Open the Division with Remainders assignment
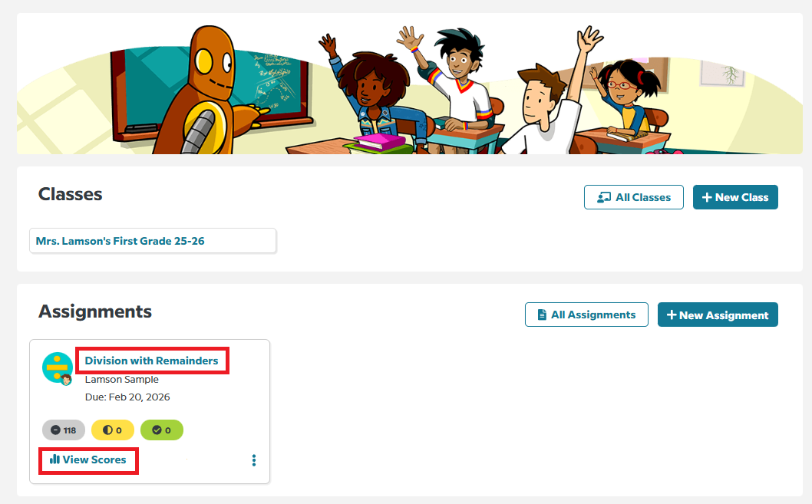 (x=151, y=361)
